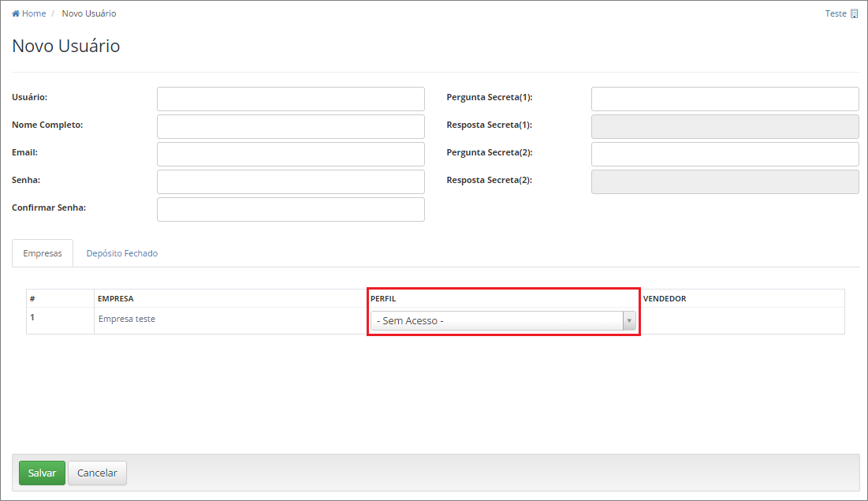The width and height of the screenshot is (868, 501).
Task: Focus the Pergunta Secreta(2) field
Action: [x=725, y=154]
